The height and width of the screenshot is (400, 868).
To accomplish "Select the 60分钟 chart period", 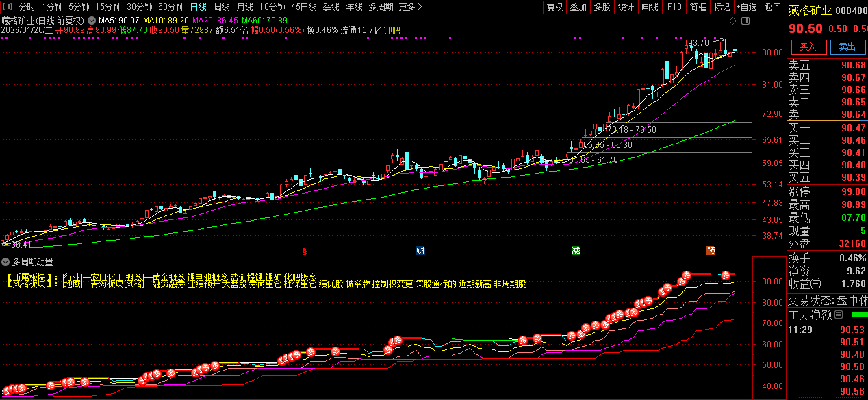I will [x=170, y=7].
